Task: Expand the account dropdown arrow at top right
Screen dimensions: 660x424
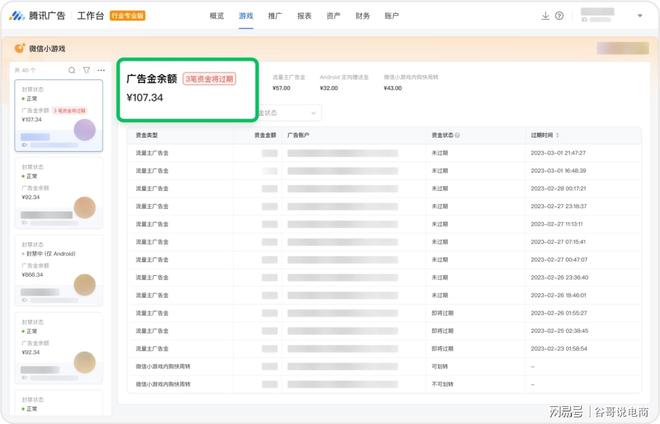Action: (x=640, y=16)
